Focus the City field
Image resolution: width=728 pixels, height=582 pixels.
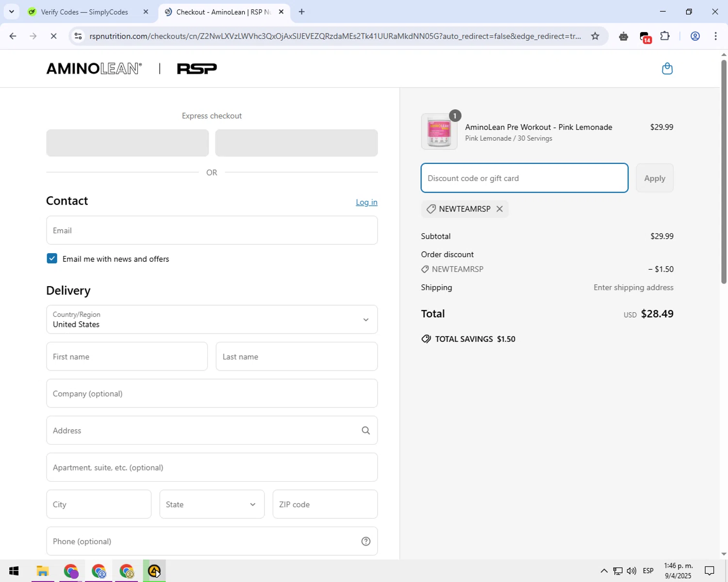[99, 504]
